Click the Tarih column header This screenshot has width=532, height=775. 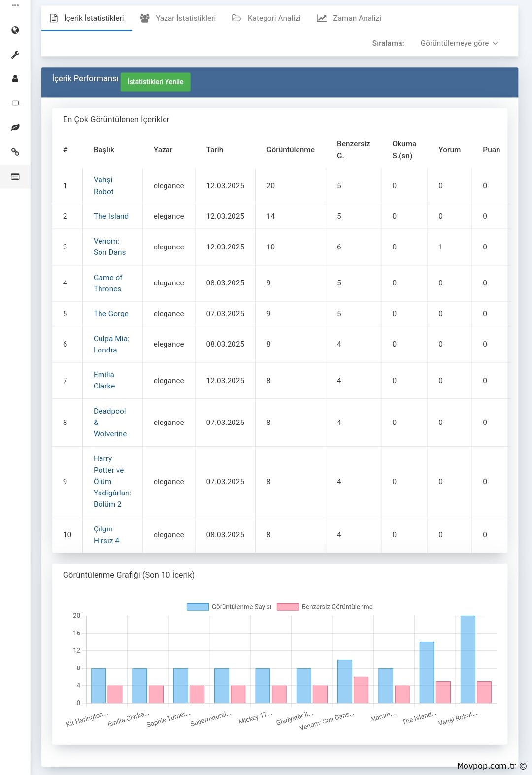[x=215, y=150]
